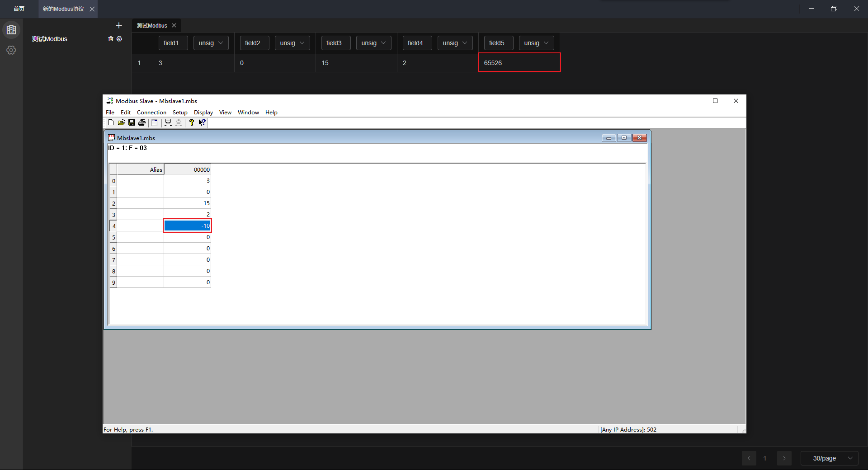Click the field5 name input
Screen dimensions: 868x470
click(499, 43)
